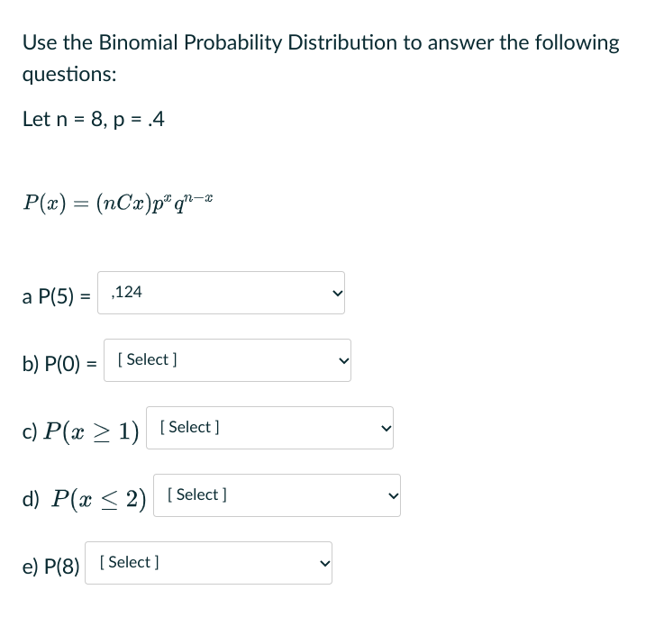Open the P(0) Select dropdown
655x644 pixels.
pos(227,360)
